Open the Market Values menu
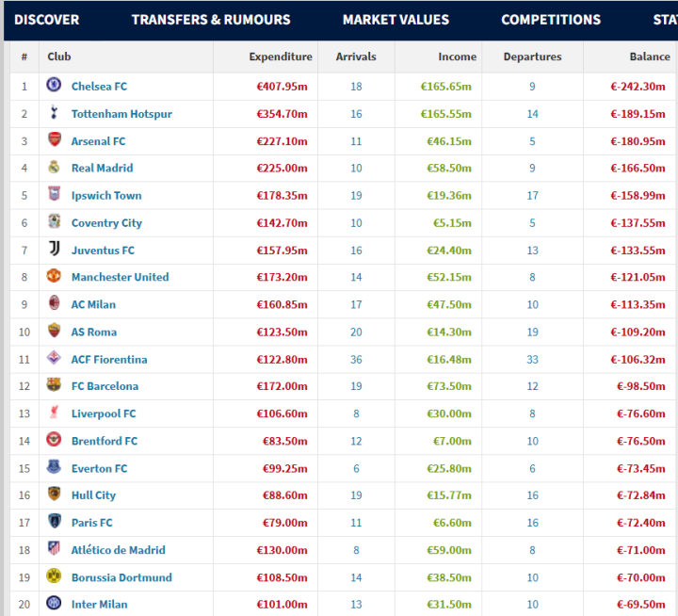The image size is (678, 616). [396, 20]
